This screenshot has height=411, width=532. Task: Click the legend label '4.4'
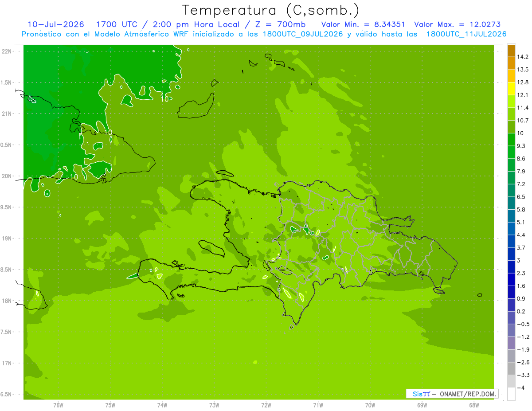pyautogui.click(x=521, y=235)
